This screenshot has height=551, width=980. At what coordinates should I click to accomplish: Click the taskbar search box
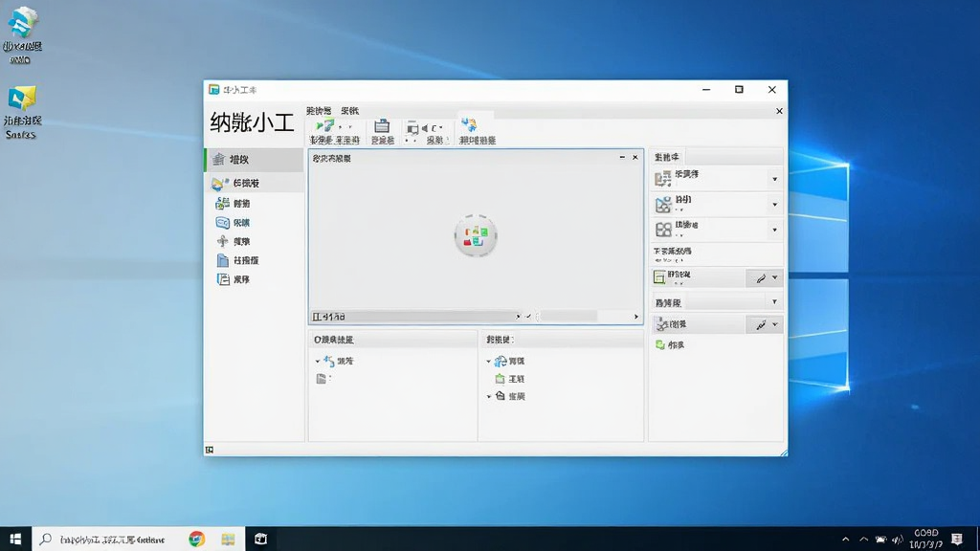pos(107,539)
